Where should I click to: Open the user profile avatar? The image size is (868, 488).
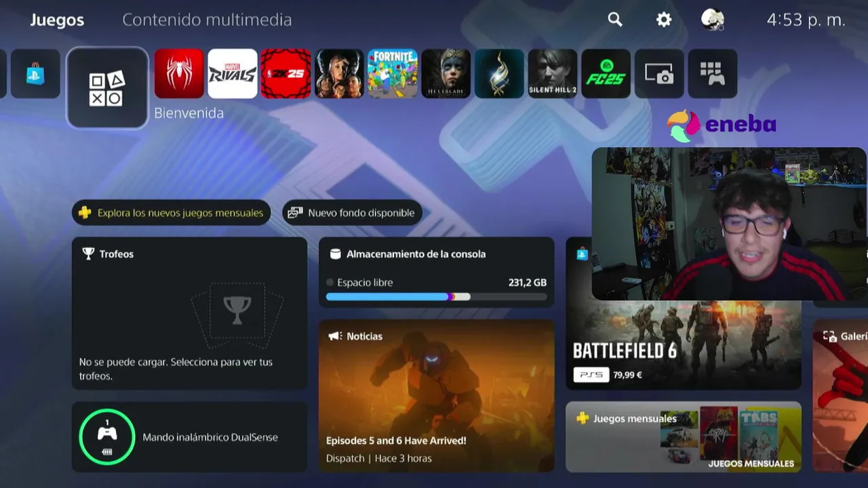(x=713, y=20)
